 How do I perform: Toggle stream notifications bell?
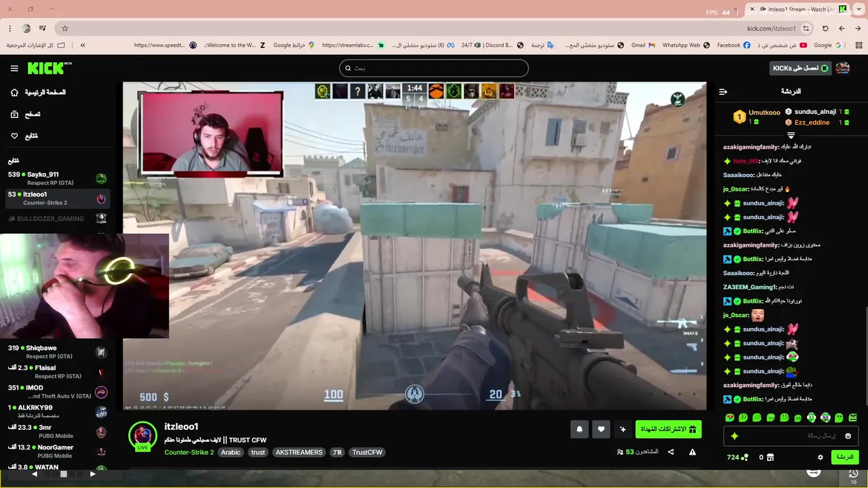click(x=579, y=429)
